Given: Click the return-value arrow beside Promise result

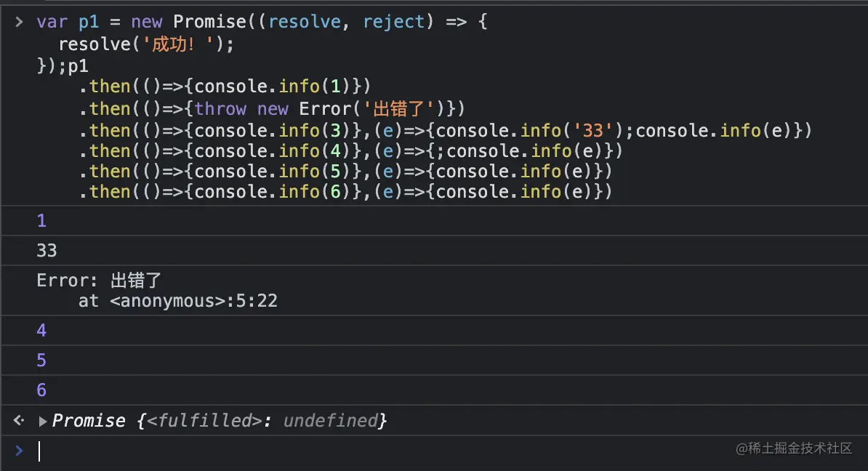Looking at the screenshot, I should [x=19, y=421].
